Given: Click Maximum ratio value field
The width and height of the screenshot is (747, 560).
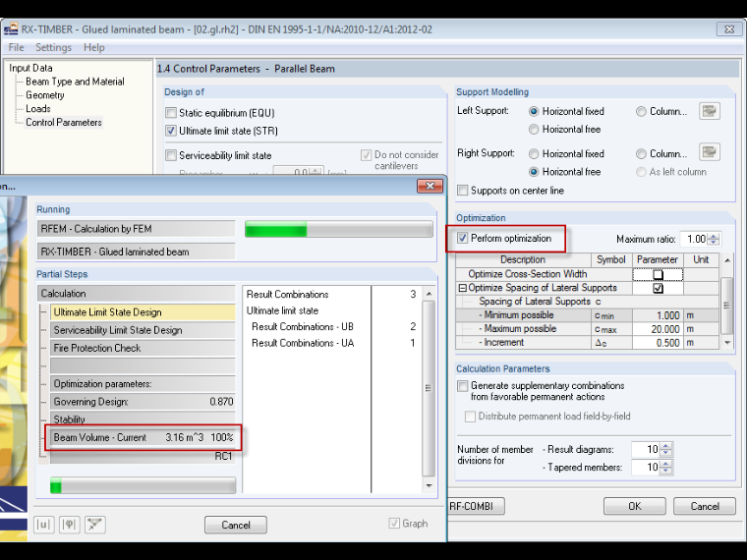Looking at the screenshot, I should coord(694,239).
